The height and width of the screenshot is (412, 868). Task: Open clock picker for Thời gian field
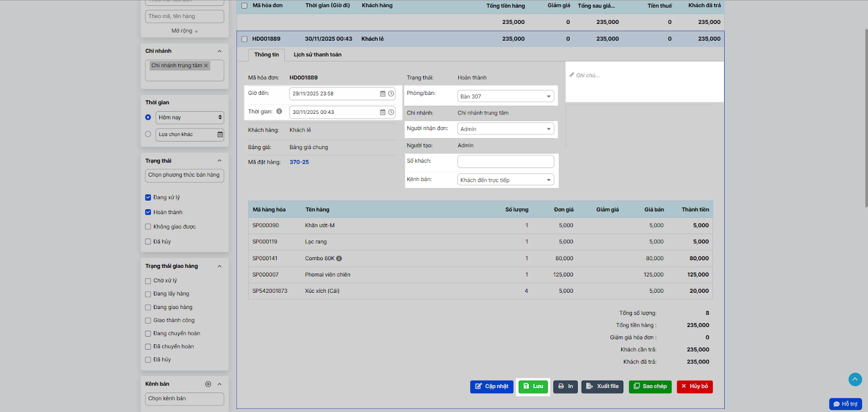coord(391,112)
